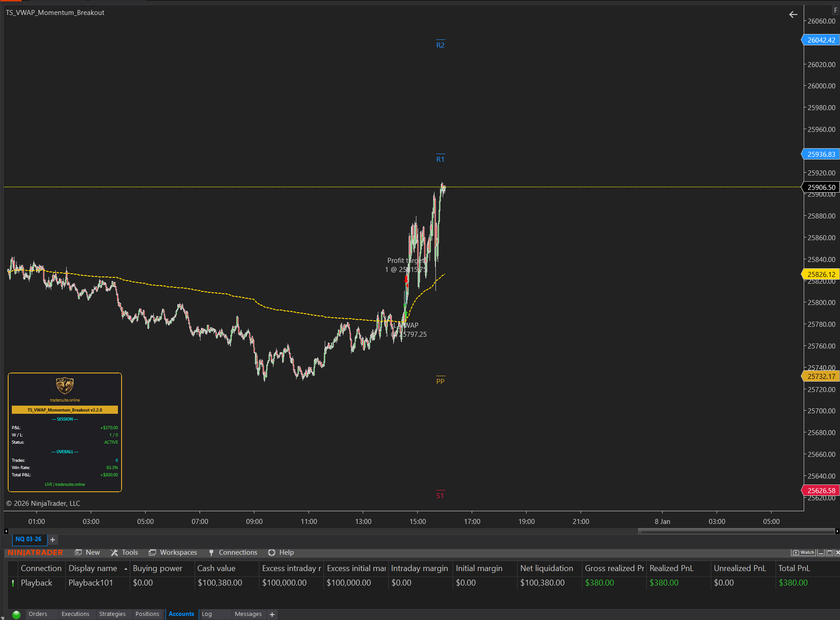Click the green $380.00 Realized PnL value
The height and width of the screenshot is (620, 840).
[x=664, y=583]
